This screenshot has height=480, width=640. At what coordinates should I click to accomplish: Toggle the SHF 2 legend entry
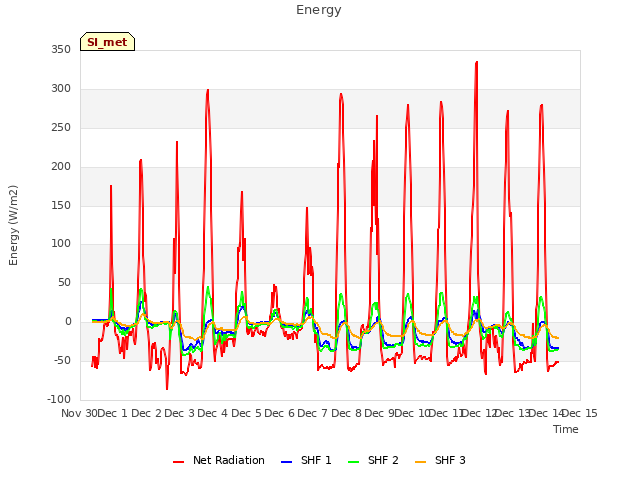373,460
